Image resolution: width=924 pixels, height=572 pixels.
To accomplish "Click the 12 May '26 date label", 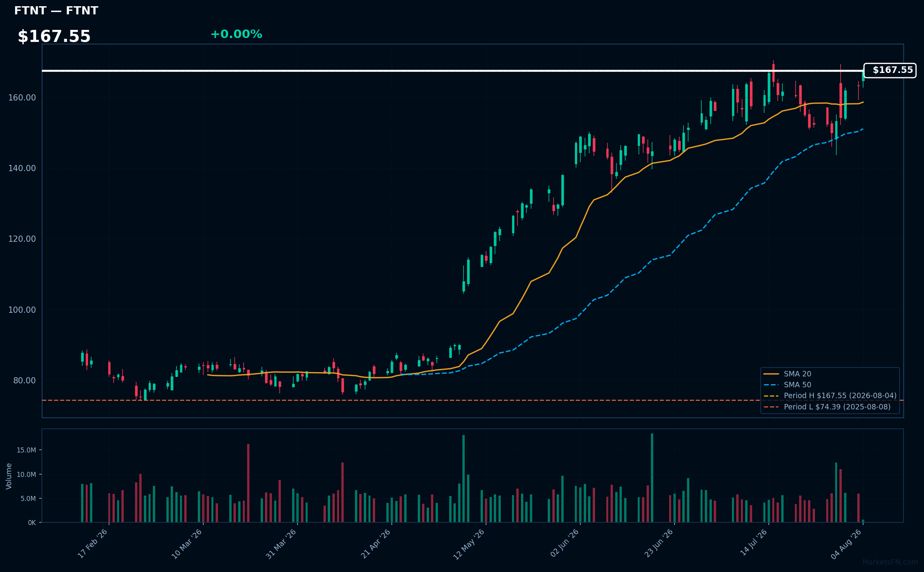I will point(469,544).
